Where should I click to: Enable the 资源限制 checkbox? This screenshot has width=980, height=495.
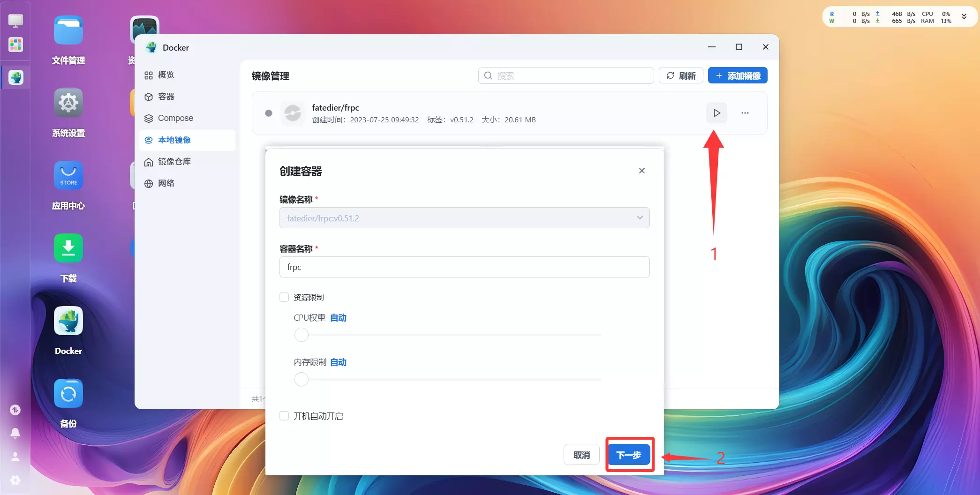pyautogui.click(x=284, y=297)
